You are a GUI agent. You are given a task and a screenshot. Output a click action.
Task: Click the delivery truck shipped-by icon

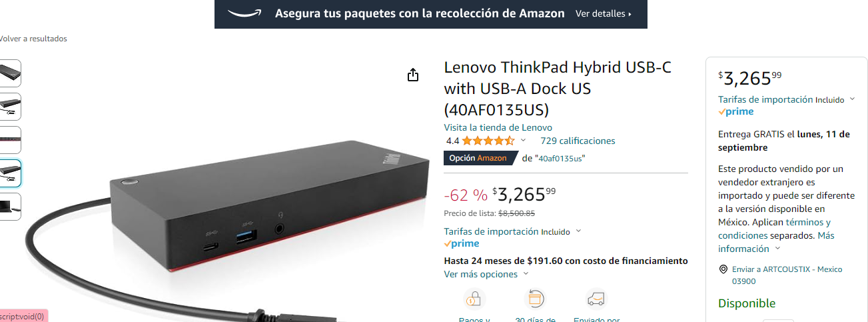[596, 298]
